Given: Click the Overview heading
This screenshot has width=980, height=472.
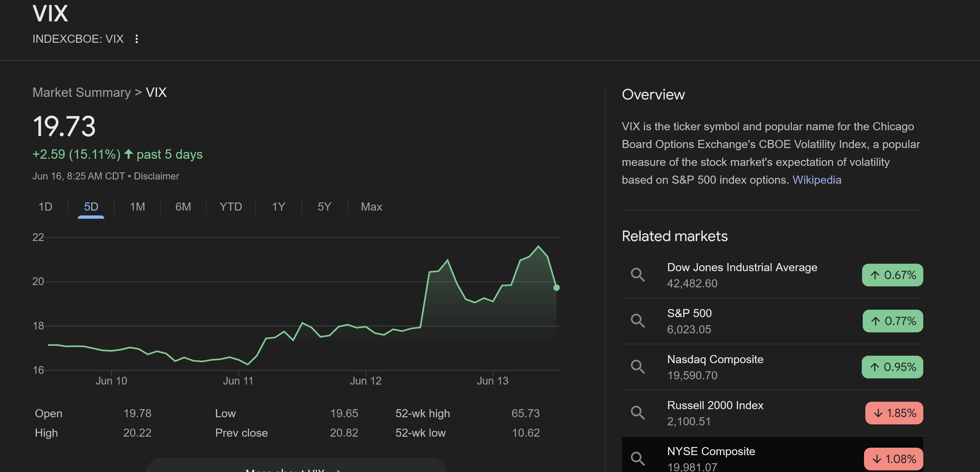Looking at the screenshot, I should [653, 95].
